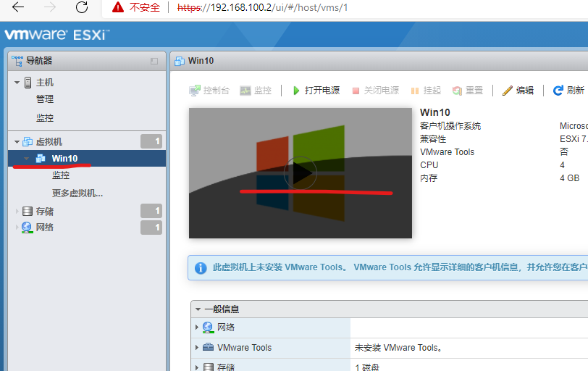Click VM icon in Win10 title bar

point(180,61)
